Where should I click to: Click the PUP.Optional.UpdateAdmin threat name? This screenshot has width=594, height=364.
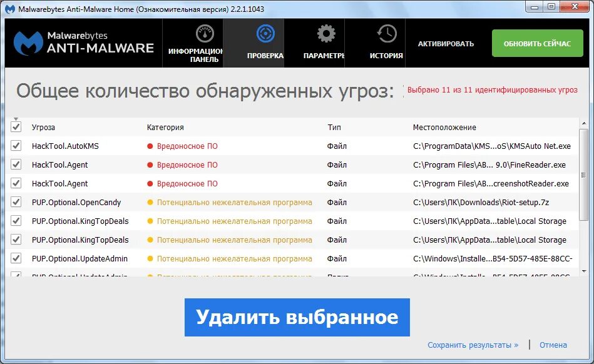pos(79,259)
